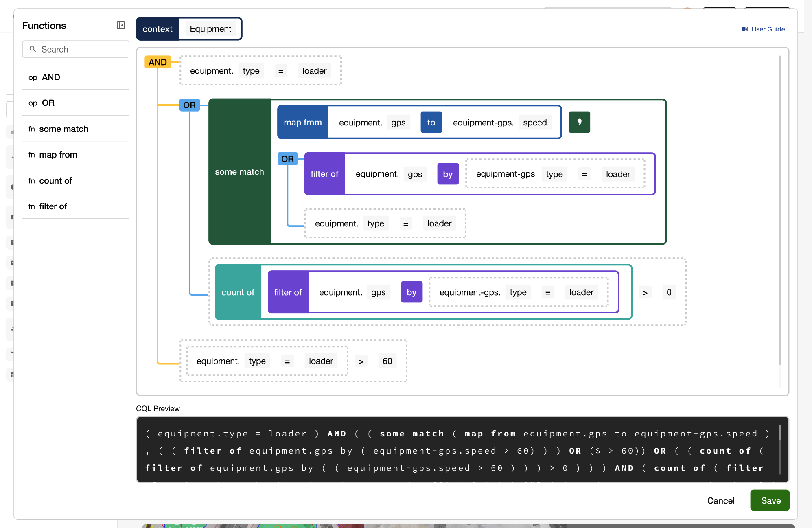
Task: Click the Cancel button
Action: pyautogui.click(x=720, y=501)
